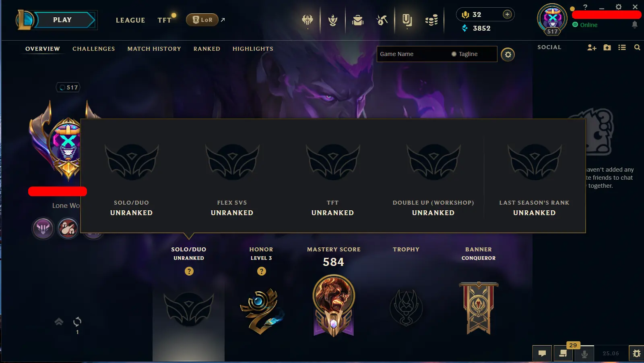Image resolution: width=644 pixels, height=363 pixels.
Task: Open the notifications bell
Action: click(x=635, y=25)
